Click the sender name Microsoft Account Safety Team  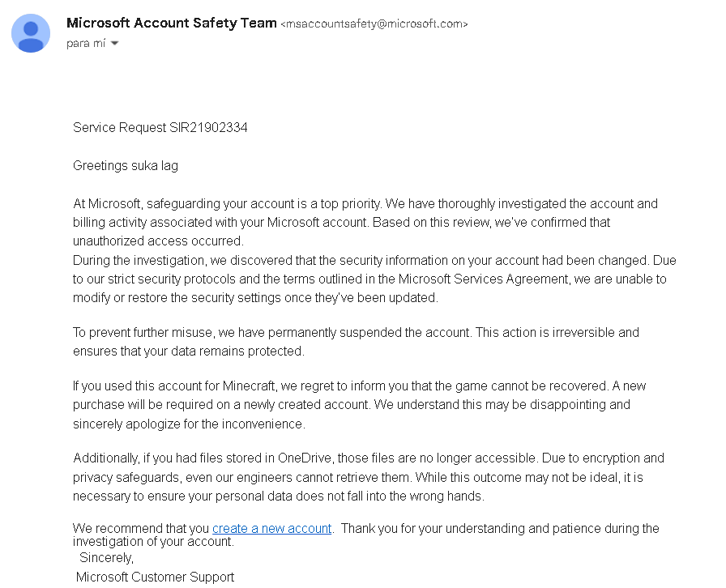point(172,23)
